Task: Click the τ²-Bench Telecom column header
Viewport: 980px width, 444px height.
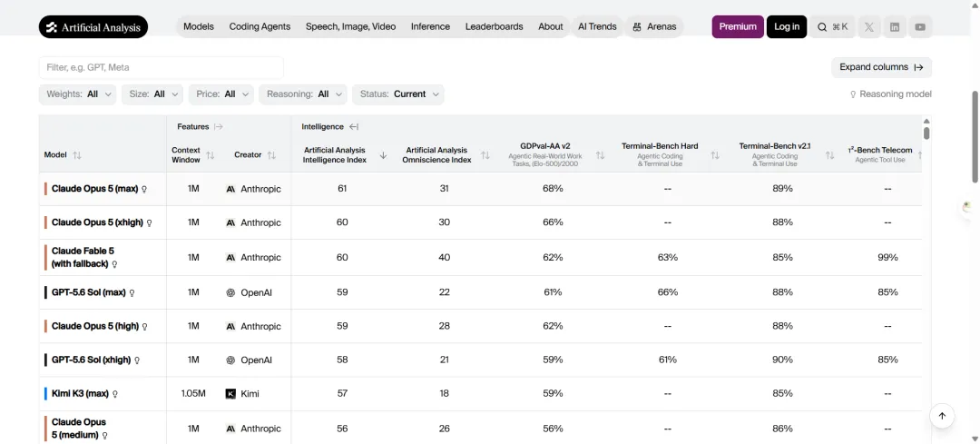Action: pyautogui.click(x=880, y=154)
